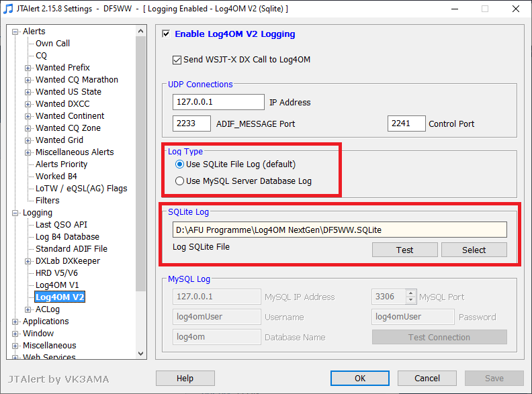Screen dimensions: 532x394
Task: Click the Test SQLite log button
Action: [x=405, y=250]
